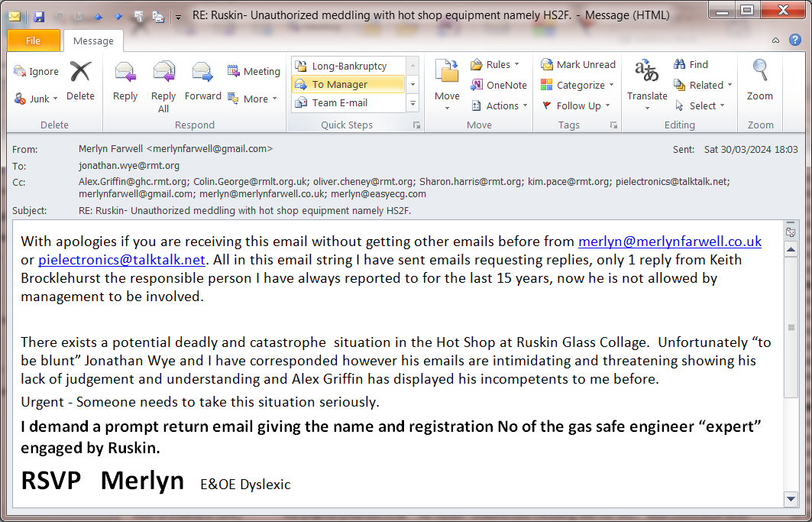
Task: Switch to the Message tab
Action: (93, 41)
